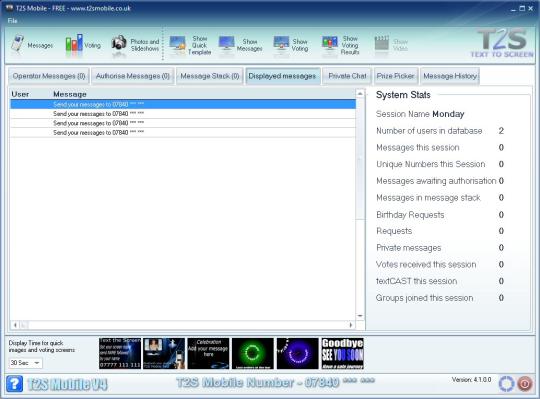This screenshot has width=540, height=399.
Task: Click the red power icon at bottom right
Action: point(525,384)
